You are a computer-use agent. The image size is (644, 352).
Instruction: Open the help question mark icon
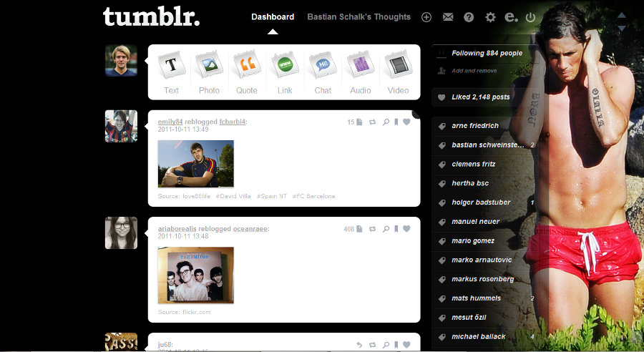(469, 17)
